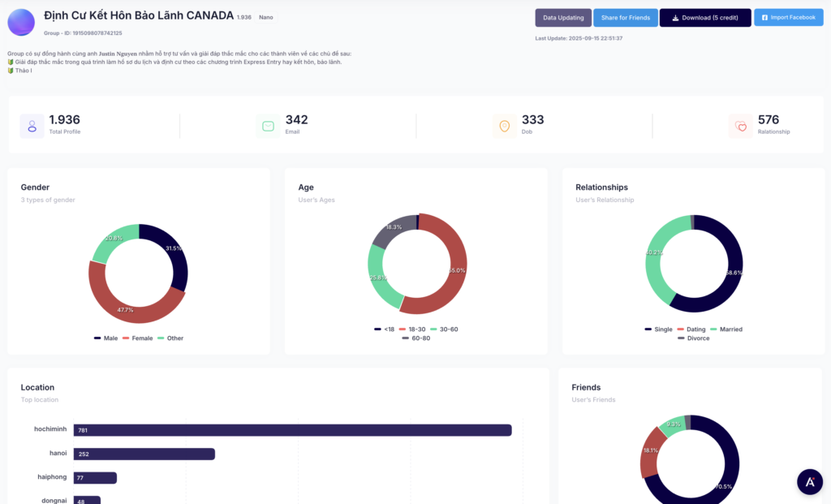Click the Relationship hearts icon
Image resolution: width=831 pixels, height=504 pixels.
tap(740, 126)
